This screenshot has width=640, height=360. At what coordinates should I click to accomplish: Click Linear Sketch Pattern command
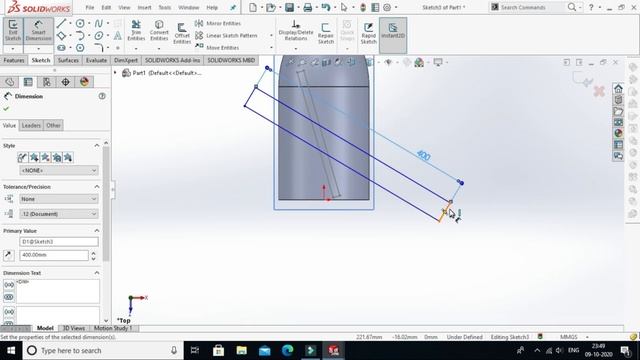(227, 36)
